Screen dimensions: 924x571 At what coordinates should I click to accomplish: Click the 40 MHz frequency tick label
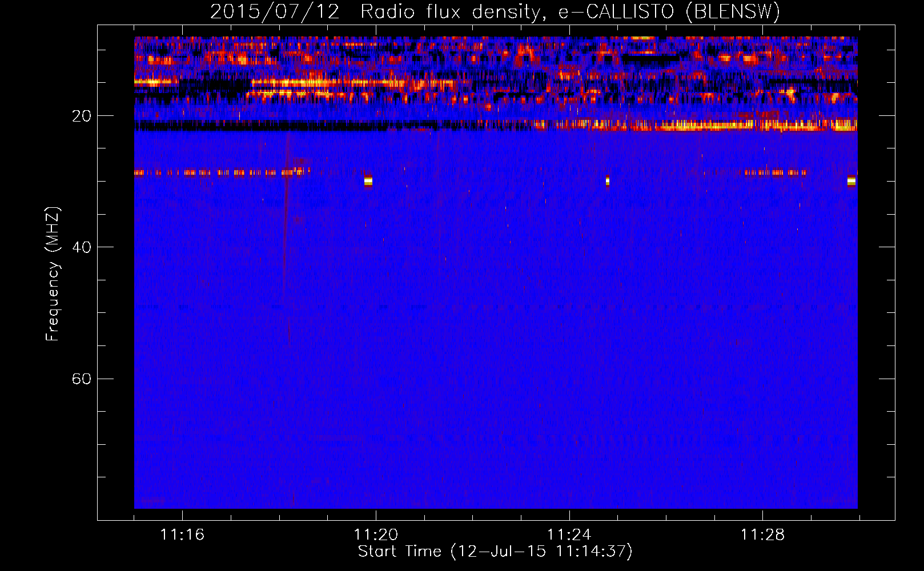tap(82, 247)
